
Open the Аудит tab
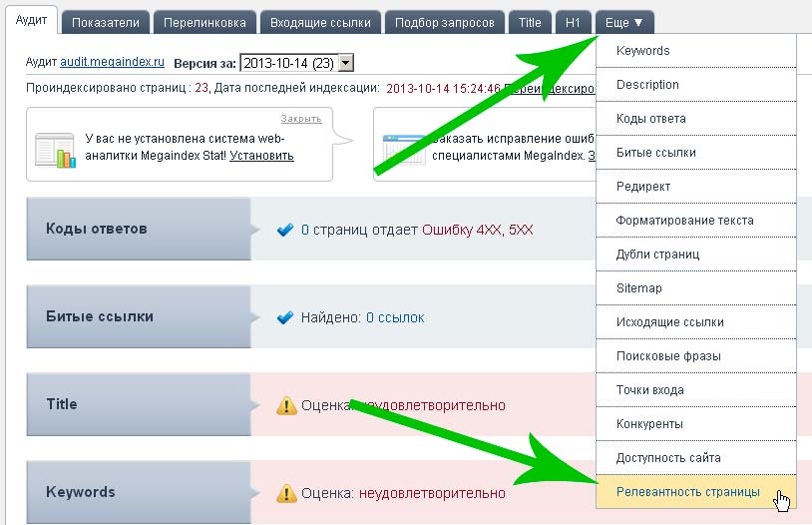[x=31, y=21]
